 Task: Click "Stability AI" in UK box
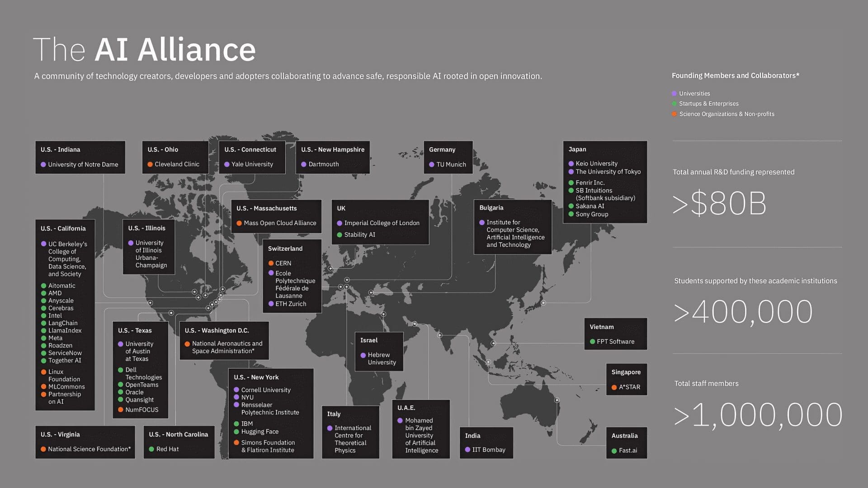[360, 235]
